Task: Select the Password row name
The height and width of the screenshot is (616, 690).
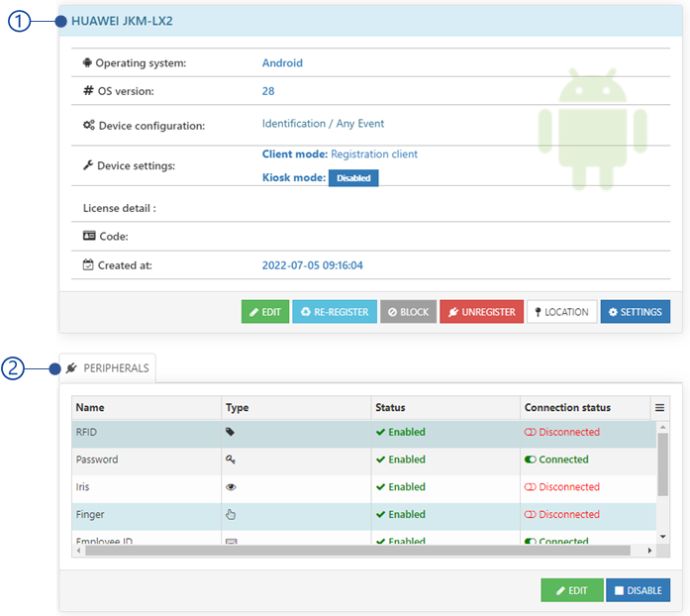Action: pos(97,460)
